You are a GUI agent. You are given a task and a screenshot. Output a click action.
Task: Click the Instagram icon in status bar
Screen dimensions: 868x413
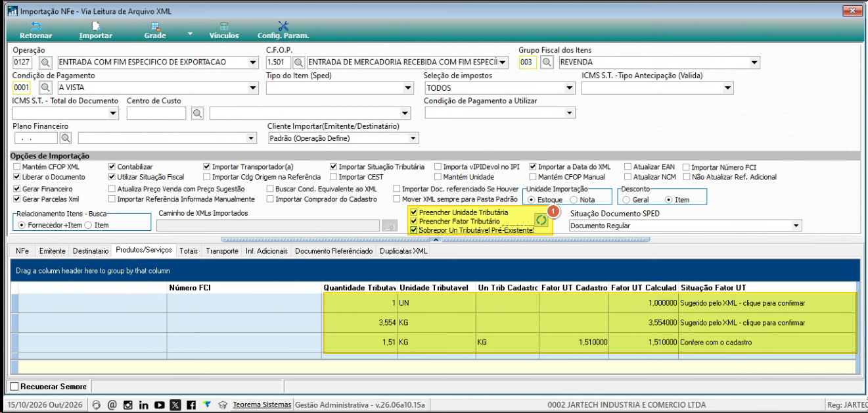coord(127,404)
